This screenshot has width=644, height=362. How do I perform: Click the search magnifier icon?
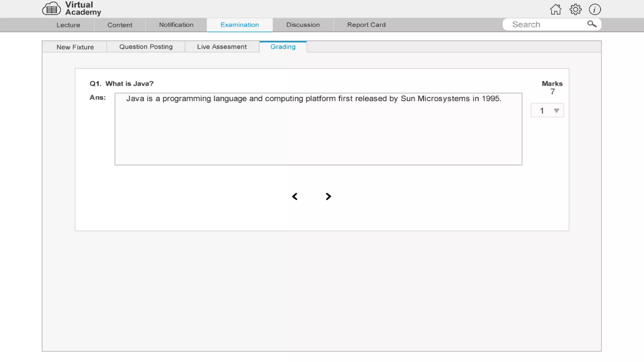(592, 24)
